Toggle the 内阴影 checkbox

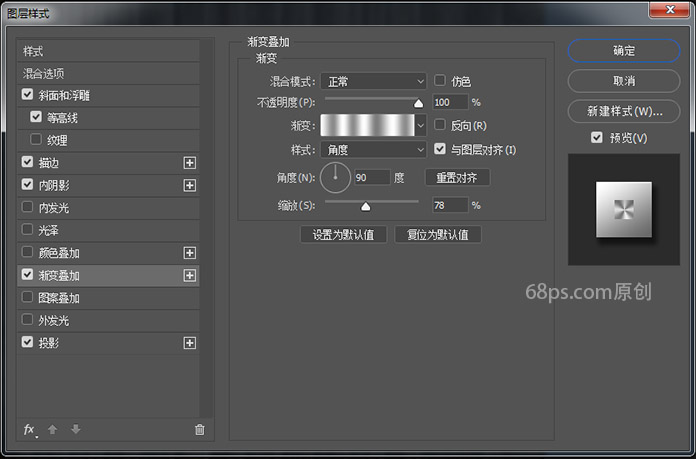click(27, 184)
